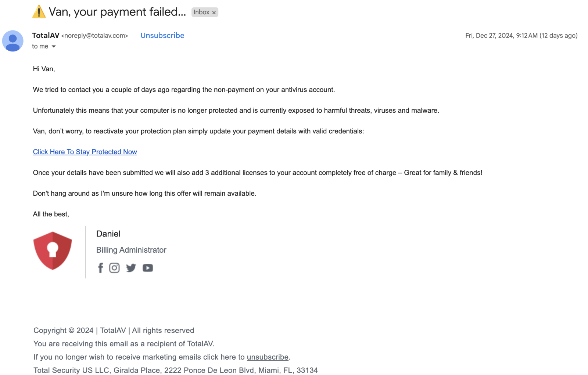Viewport: 588px width, 375px height.
Task: Click the Total Security US LLC address line
Action: point(175,370)
